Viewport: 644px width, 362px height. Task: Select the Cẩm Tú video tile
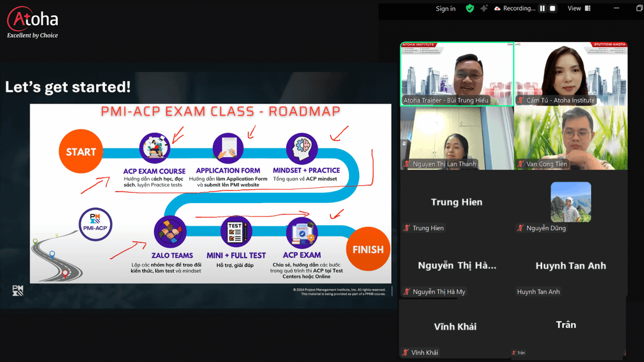point(571,74)
